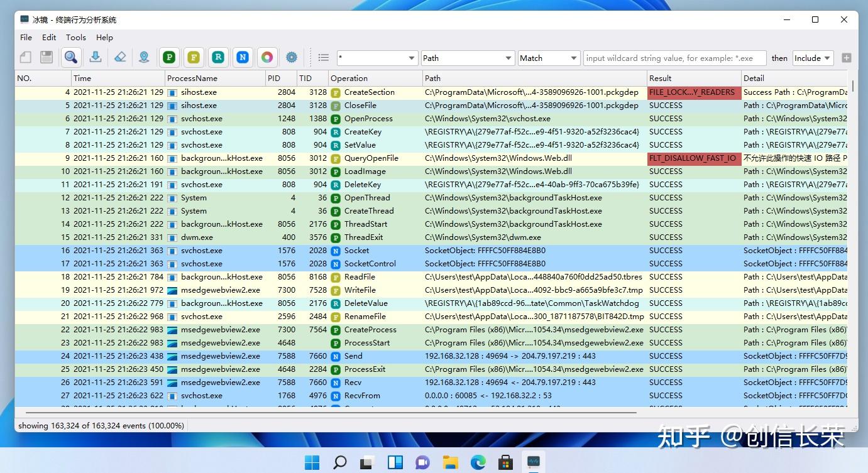Open the Path filter field dropdown

click(468, 58)
